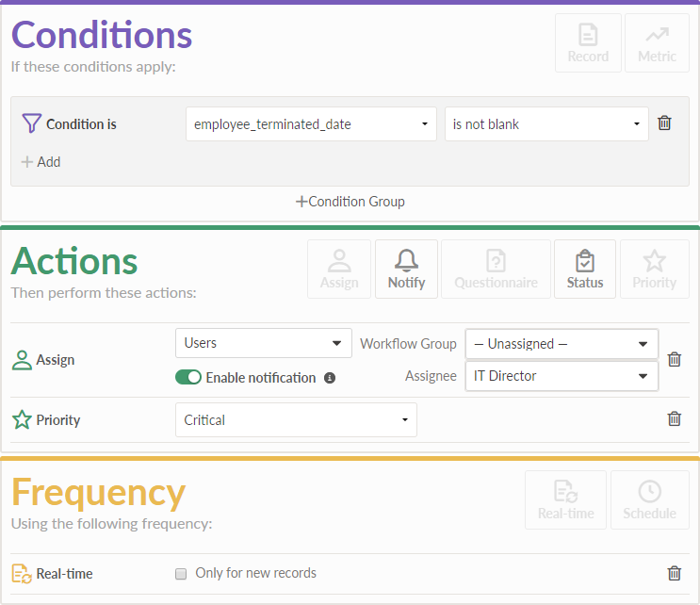Click the info icon beside Enable notification
700x605 pixels.
click(x=330, y=378)
